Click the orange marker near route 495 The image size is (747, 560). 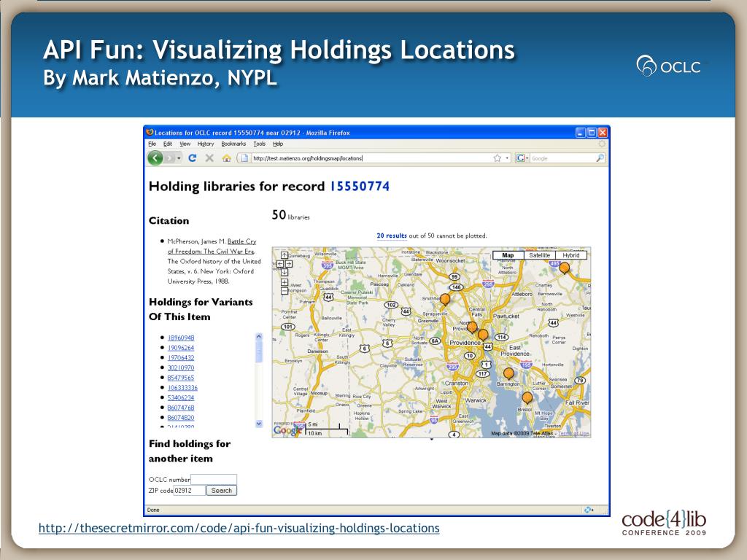click(564, 268)
